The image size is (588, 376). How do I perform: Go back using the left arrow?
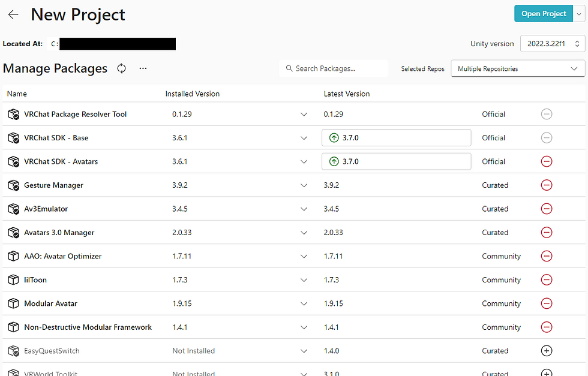click(x=13, y=14)
